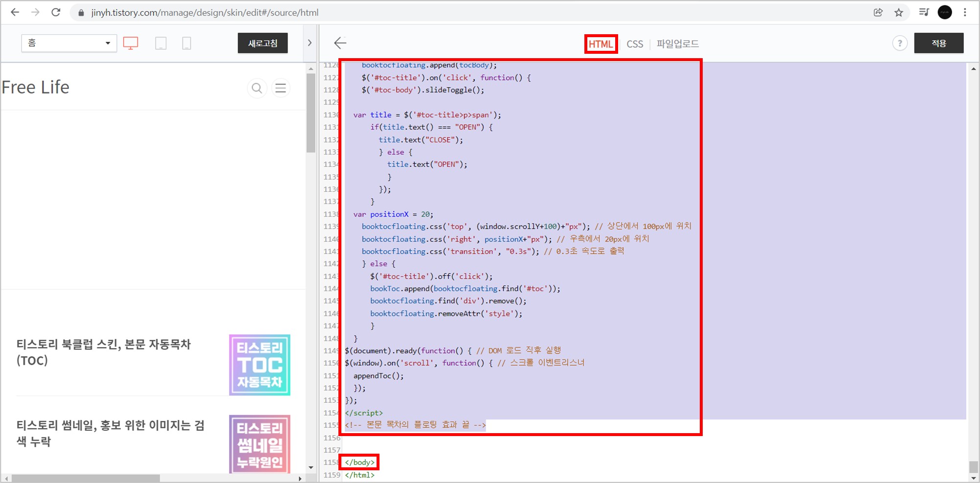Image resolution: width=980 pixels, height=483 pixels.
Task: Apply changes with the 적용 button
Action: (938, 43)
